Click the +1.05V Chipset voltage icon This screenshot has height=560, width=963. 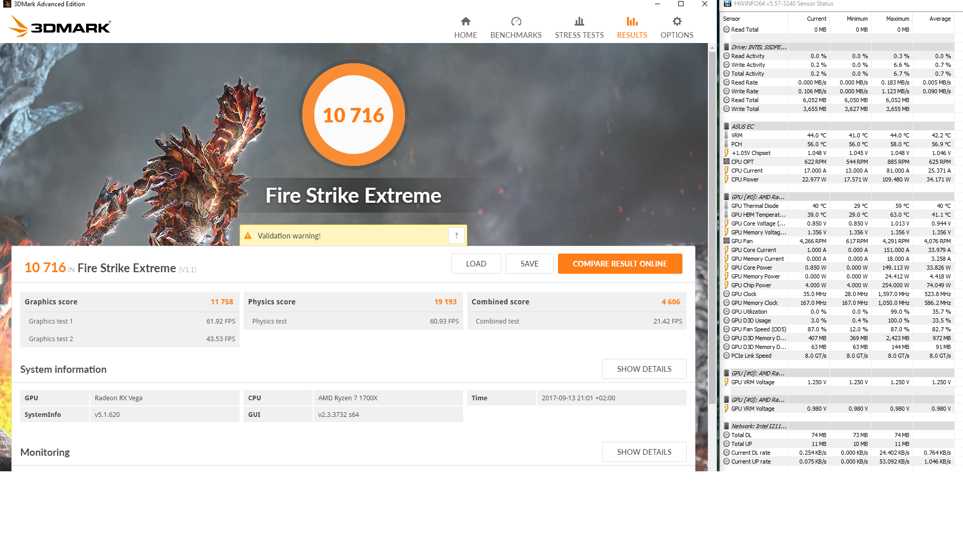[727, 153]
